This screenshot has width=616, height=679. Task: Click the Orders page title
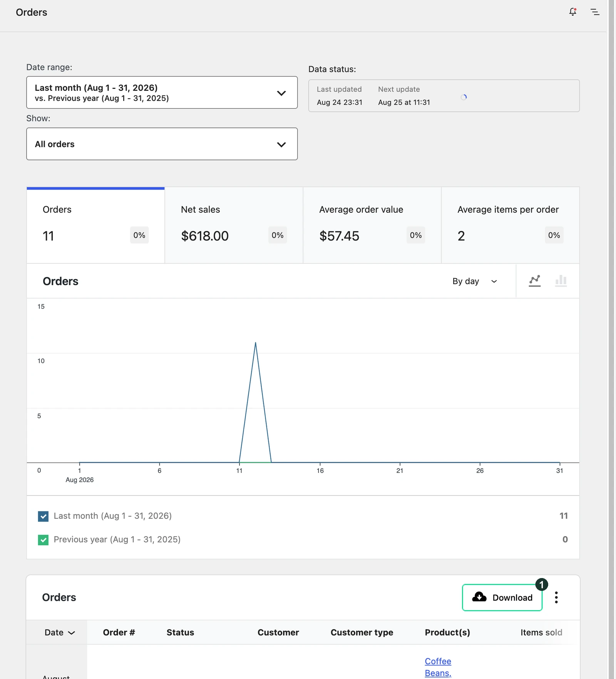coord(32,12)
